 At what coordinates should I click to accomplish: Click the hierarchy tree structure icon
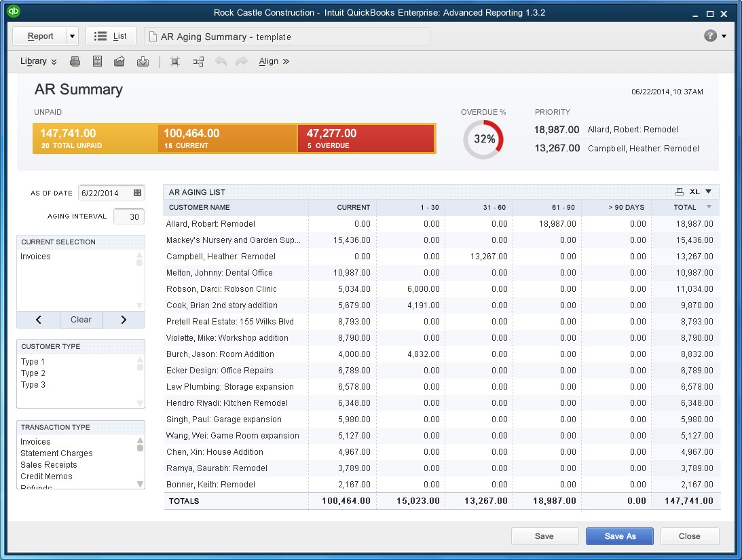click(x=198, y=62)
